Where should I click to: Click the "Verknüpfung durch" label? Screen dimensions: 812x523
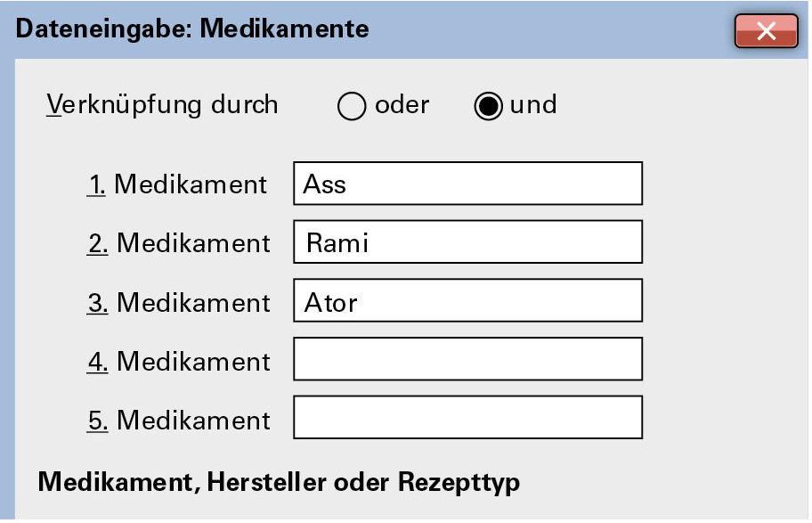[x=162, y=105]
